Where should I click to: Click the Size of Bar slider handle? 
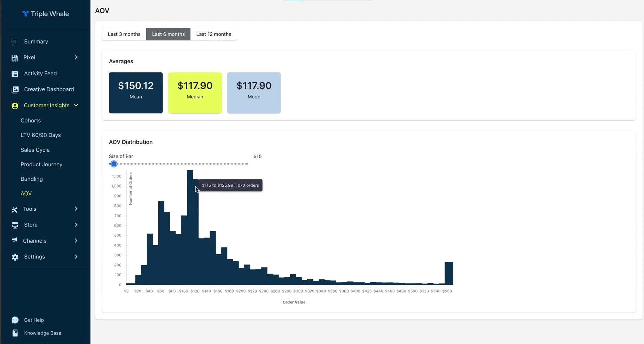point(113,164)
